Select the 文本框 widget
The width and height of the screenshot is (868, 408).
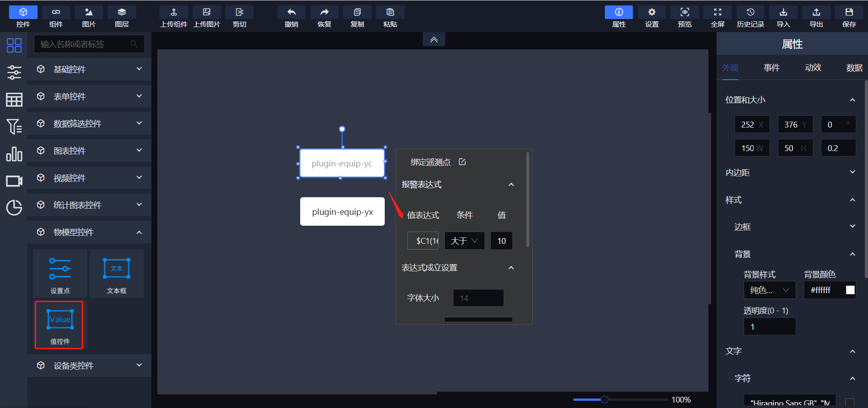(x=117, y=274)
